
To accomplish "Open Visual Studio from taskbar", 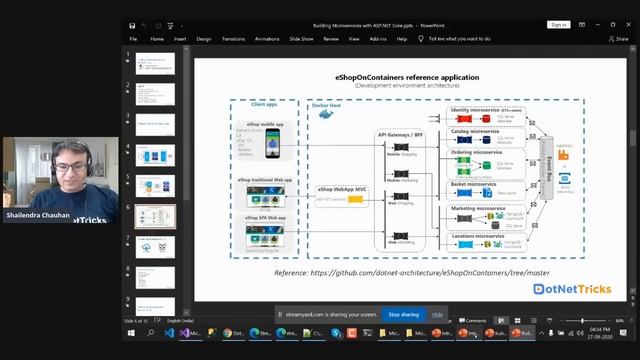I will pos(190,333).
